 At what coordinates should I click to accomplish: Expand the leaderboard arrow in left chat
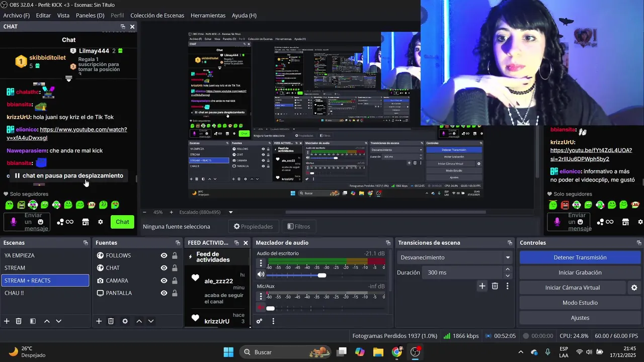(x=69, y=79)
